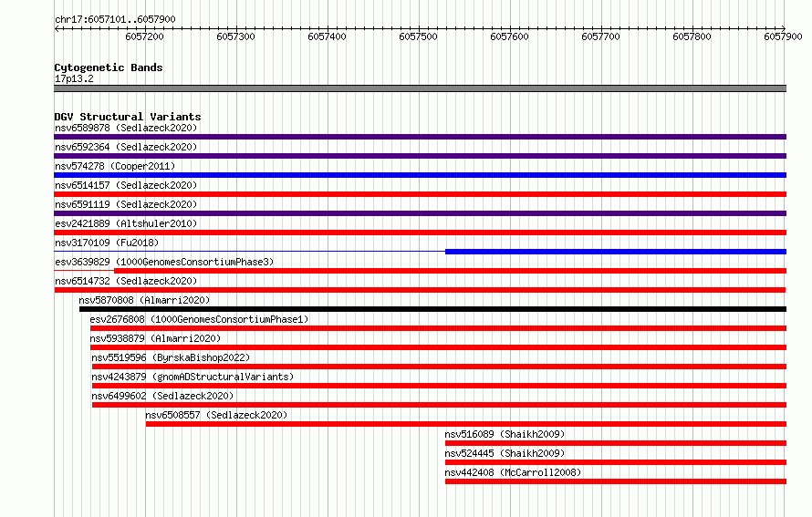Viewport: 812px width, 517px height.
Task: Click ruler position 6057900
Action: point(783,36)
